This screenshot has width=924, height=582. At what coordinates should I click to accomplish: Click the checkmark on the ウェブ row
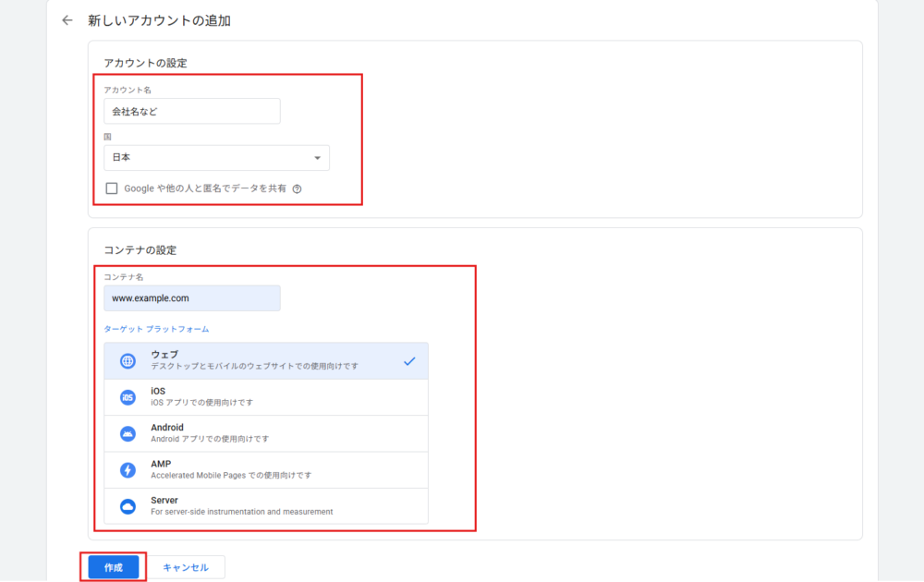(409, 361)
